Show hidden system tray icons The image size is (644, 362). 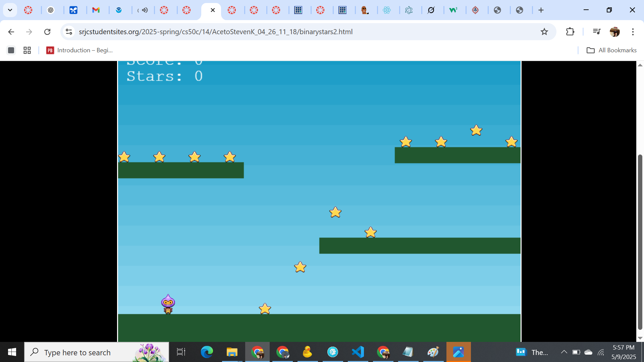coord(564,352)
